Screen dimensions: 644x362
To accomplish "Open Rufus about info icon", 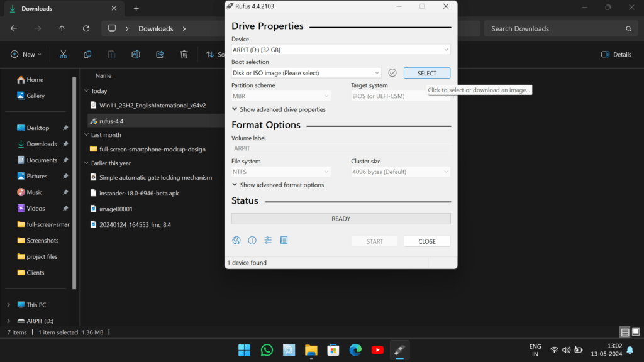I will click(x=252, y=241).
